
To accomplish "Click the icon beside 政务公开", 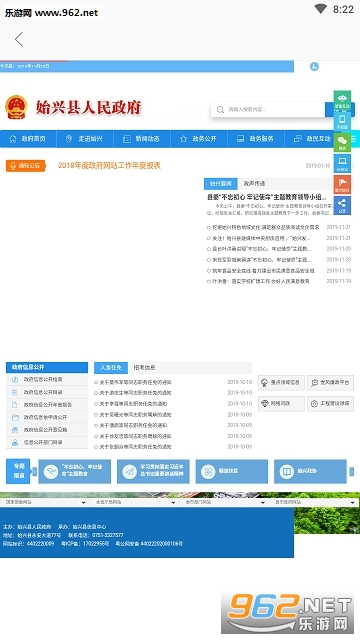I will pyautogui.click(x=184, y=139).
